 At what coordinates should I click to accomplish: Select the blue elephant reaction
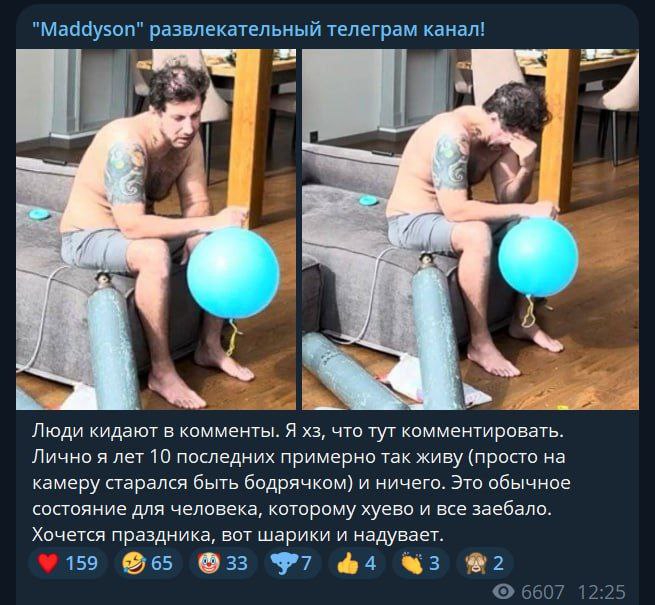pos(292,563)
